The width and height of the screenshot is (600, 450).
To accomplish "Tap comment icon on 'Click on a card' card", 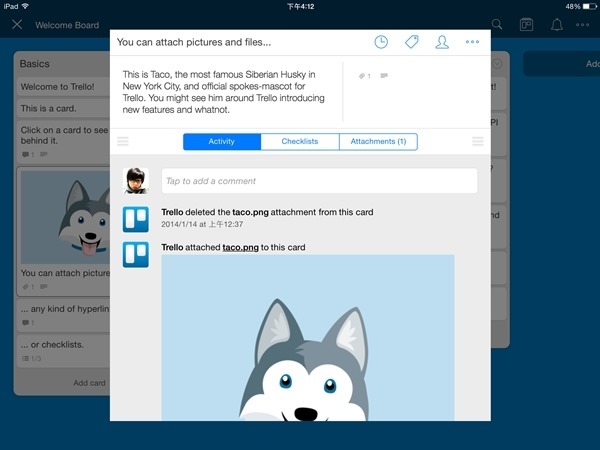I will click(x=28, y=155).
